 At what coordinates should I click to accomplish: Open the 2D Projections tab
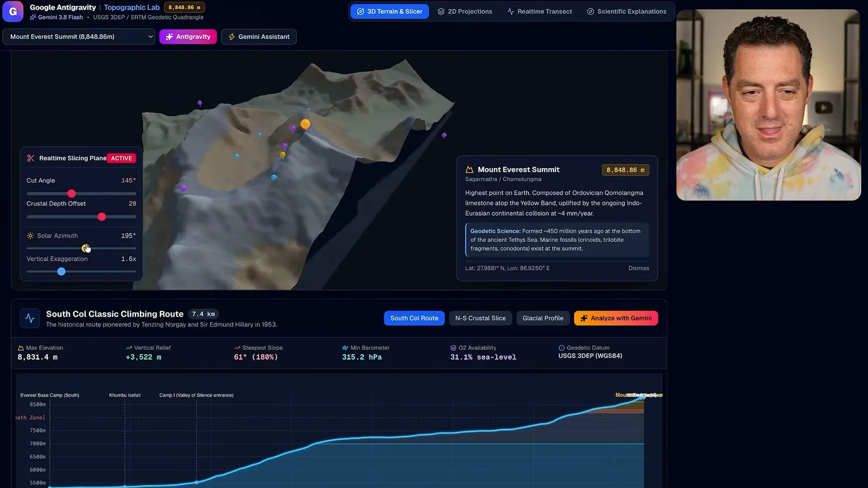[465, 11]
